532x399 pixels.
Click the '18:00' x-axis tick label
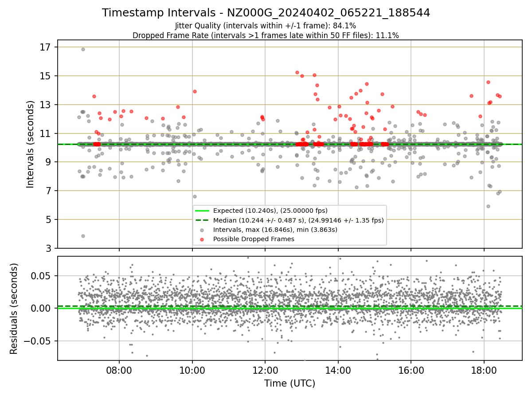pos(484,370)
